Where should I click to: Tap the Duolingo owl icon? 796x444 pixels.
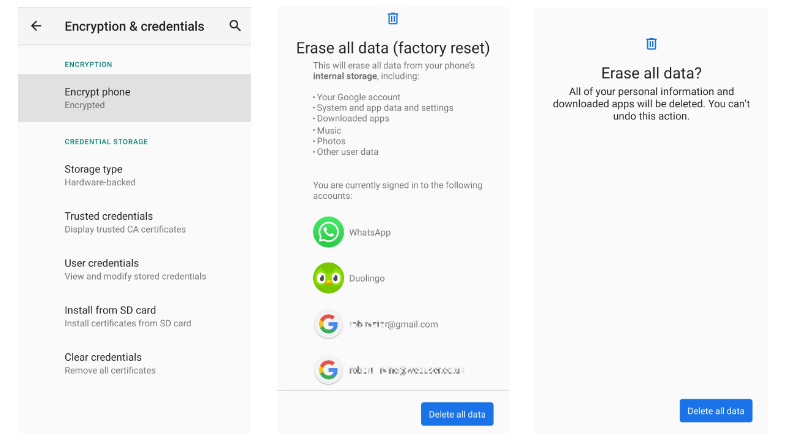(328, 278)
